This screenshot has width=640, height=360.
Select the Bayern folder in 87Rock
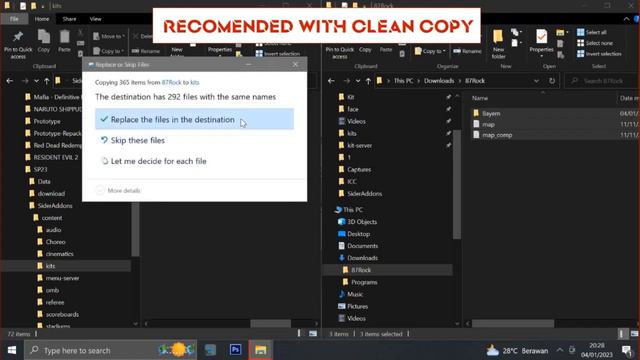tap(491, 113)
